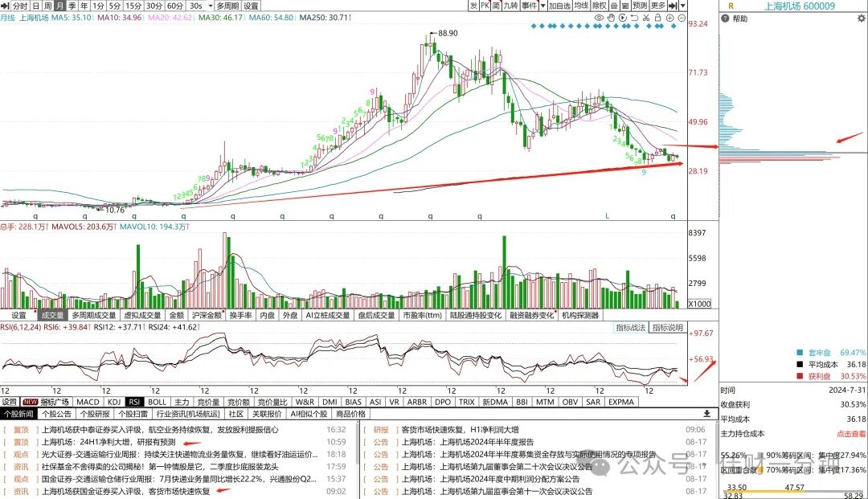Switch to the 个股公告 news tab

point(56,414)
